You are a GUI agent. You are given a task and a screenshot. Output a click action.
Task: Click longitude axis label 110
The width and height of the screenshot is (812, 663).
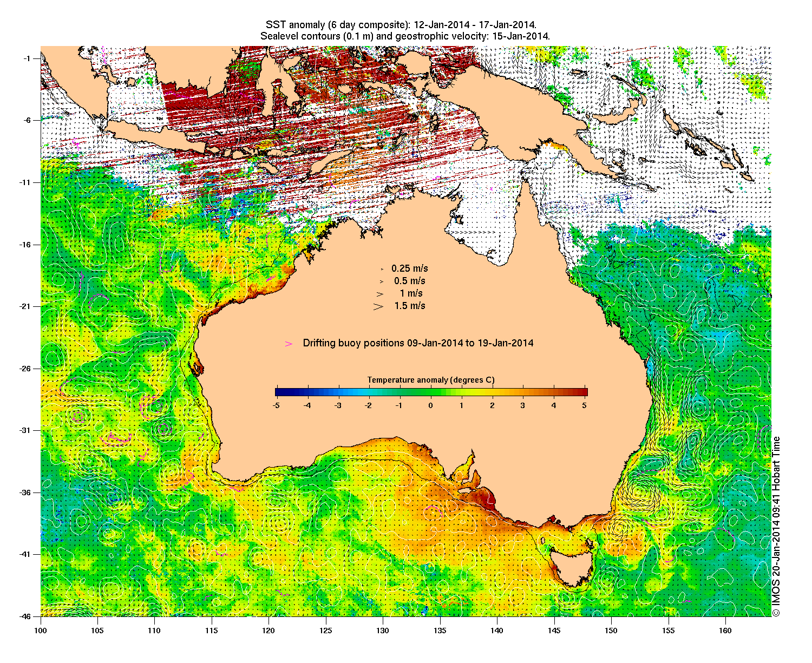155,630
